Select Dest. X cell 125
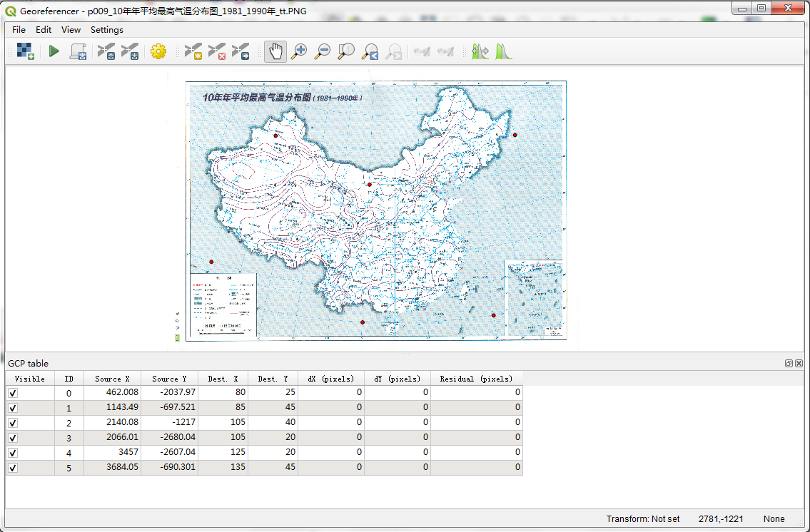Viewport: 810px width, 532px height. pyautogui.click(x=223, y=453)
